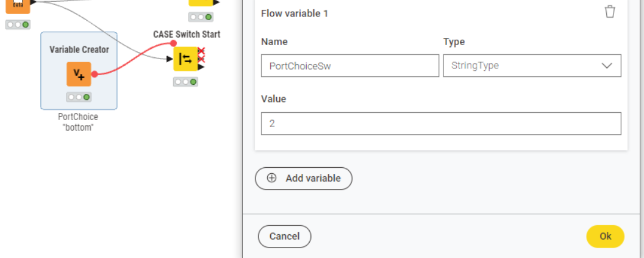This screenshot has height=258, width=644.
Task: Click the Name field containing PortChoiceSw
Action: [350, 66]
